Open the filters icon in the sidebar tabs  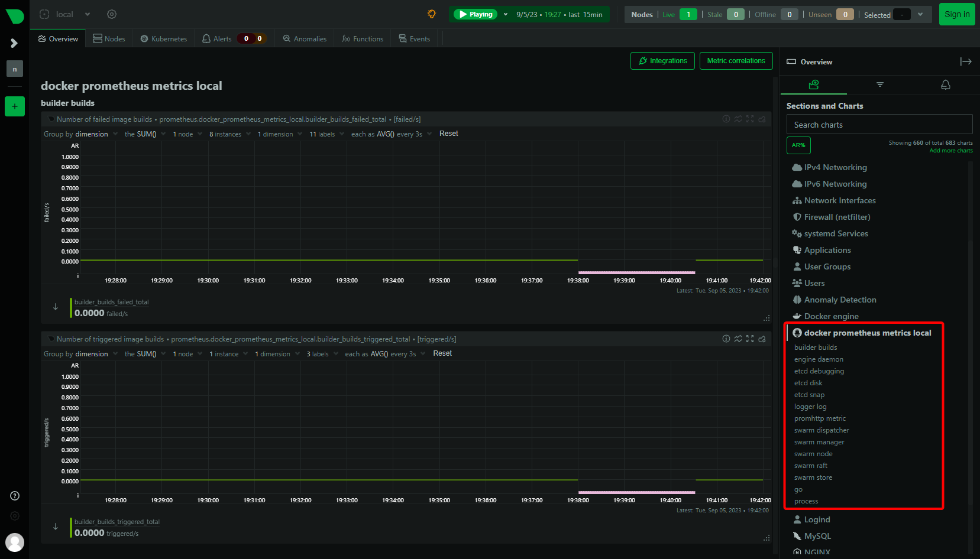pyautogui.click(x=879, y=84)
